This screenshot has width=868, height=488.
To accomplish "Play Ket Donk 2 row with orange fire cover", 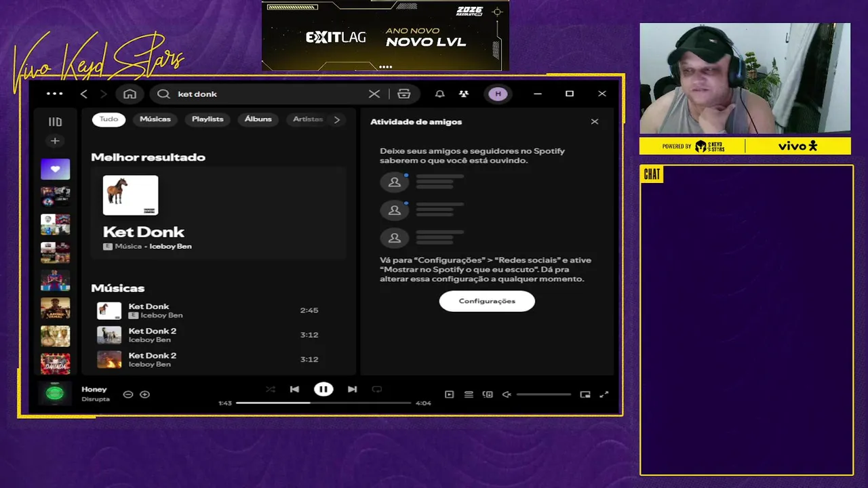I will point(218,359).
